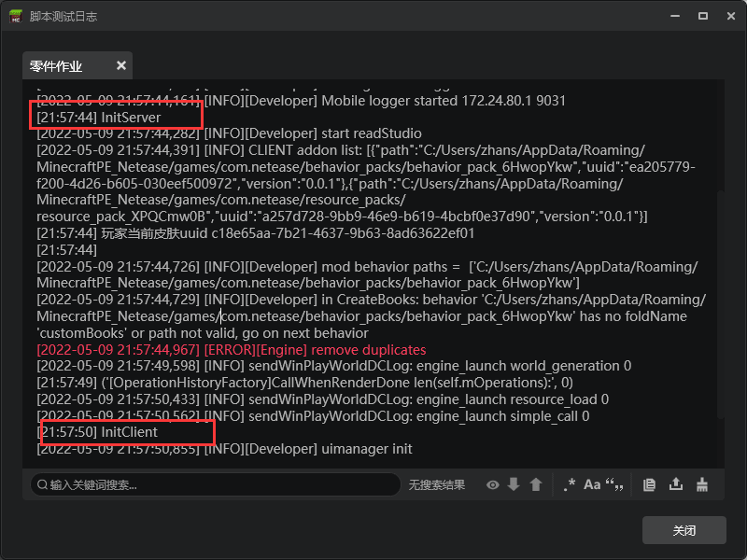Close the 零件作业 tab

(x=121, y=65)
